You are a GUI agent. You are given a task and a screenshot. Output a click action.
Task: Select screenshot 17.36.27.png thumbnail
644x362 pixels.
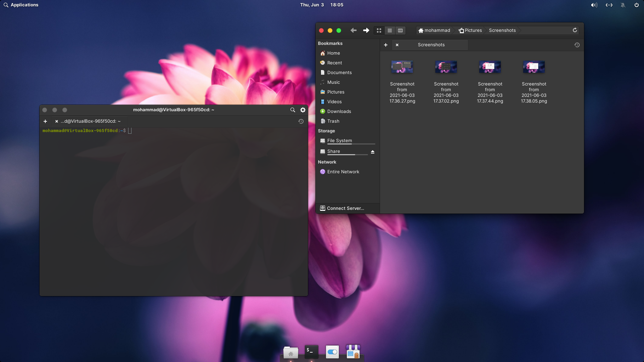pos(402,67)
